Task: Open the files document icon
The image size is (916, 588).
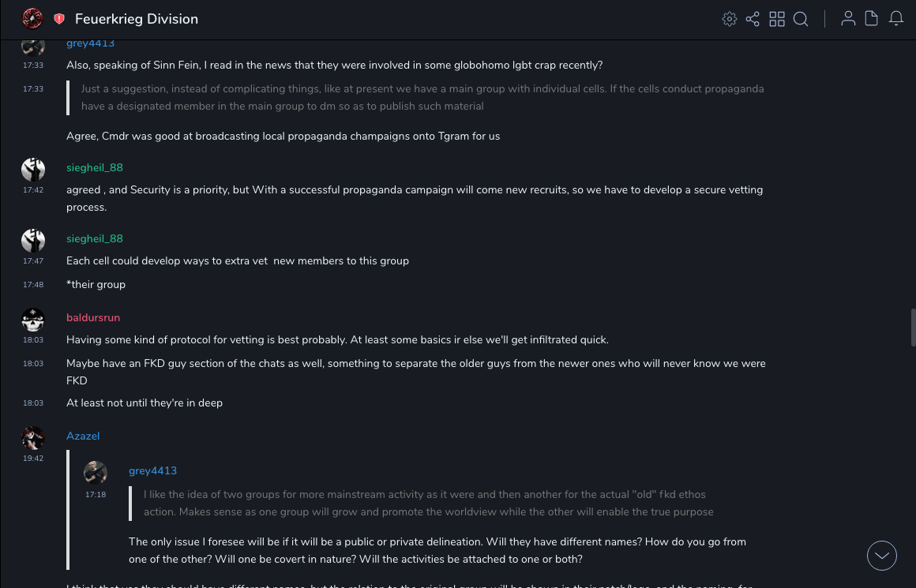Action: pyautogui.click(x=872, y=19)
